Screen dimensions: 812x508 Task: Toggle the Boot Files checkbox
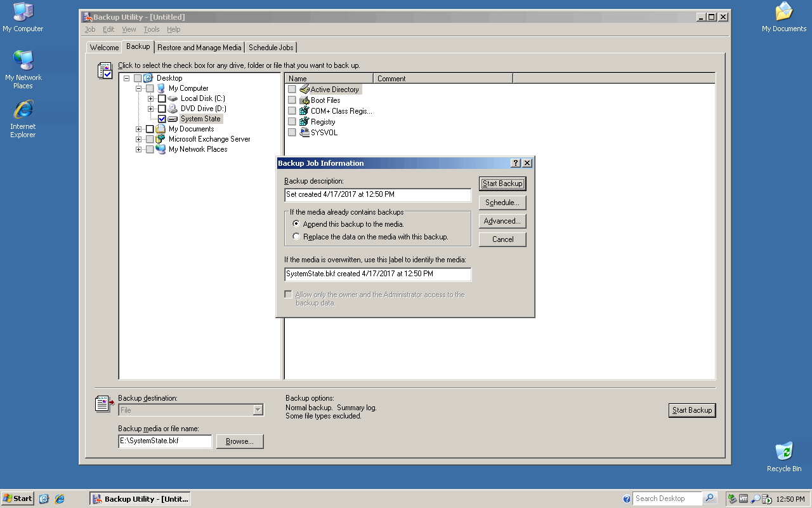pos(292,100)
